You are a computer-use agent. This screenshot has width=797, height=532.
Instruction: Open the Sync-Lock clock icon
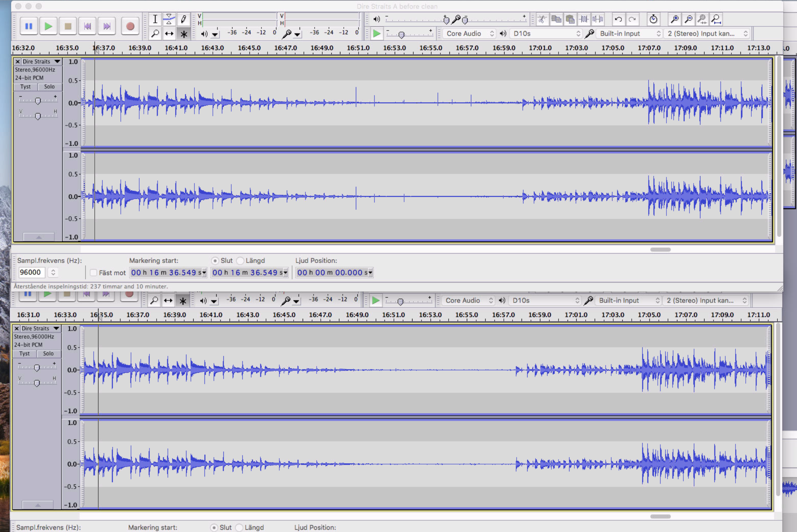click(x=653, y=19)
